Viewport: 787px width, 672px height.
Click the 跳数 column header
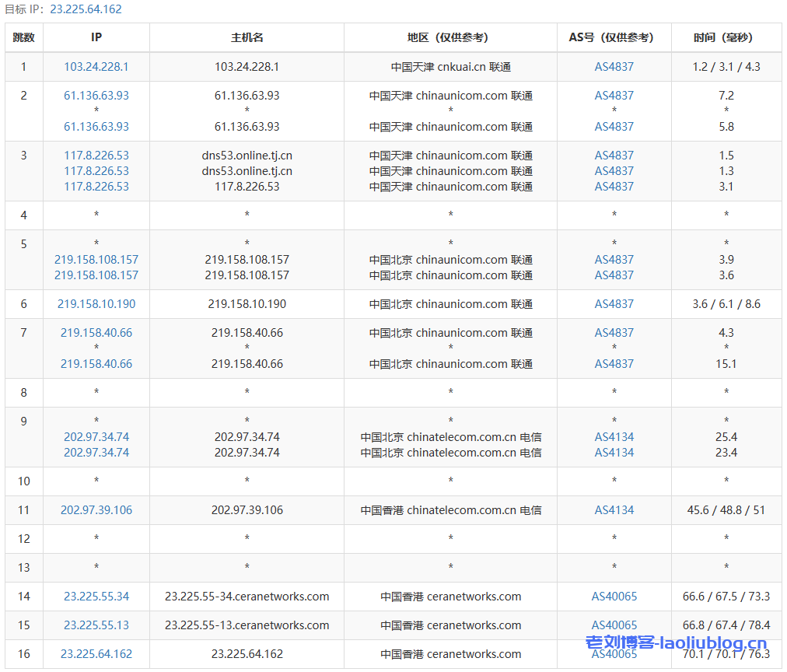[x=23, y=37]
